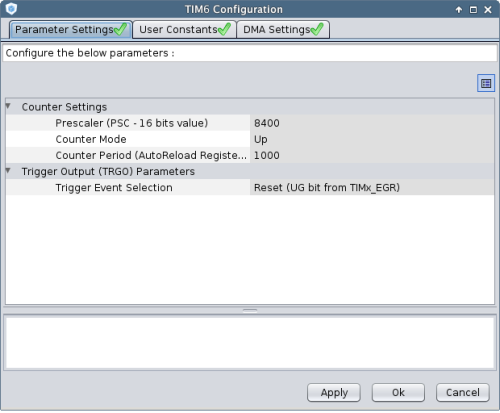500x413 pixels.
Task: Click the table view icon button
Action: [x=486, y=83]
